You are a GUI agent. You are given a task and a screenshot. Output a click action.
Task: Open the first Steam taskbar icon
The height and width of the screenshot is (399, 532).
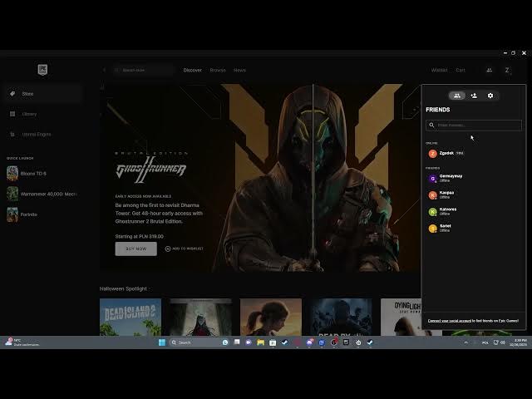coord(284,342)
